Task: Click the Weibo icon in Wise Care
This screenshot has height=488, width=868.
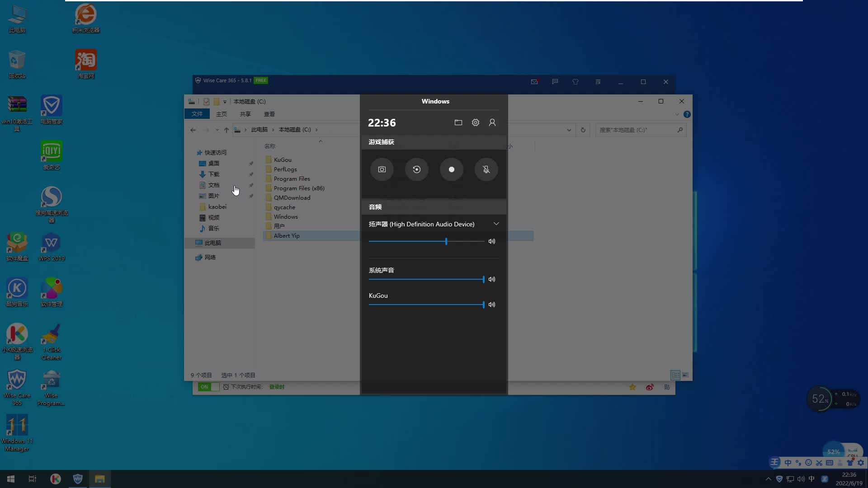Action: 650,387
